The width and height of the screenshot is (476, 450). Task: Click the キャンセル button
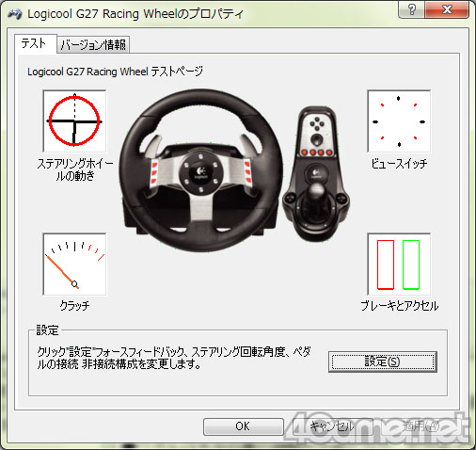(x=332, y=426)
